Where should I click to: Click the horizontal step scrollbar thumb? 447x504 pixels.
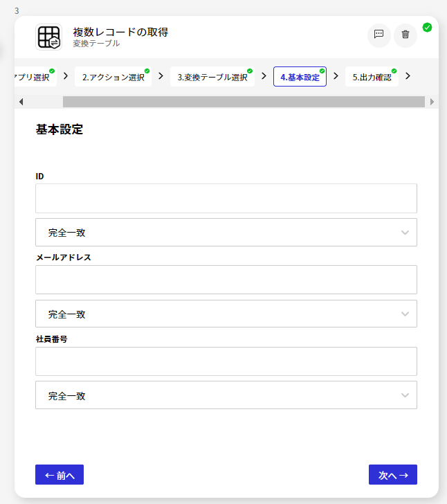click(x=244, y=102)
